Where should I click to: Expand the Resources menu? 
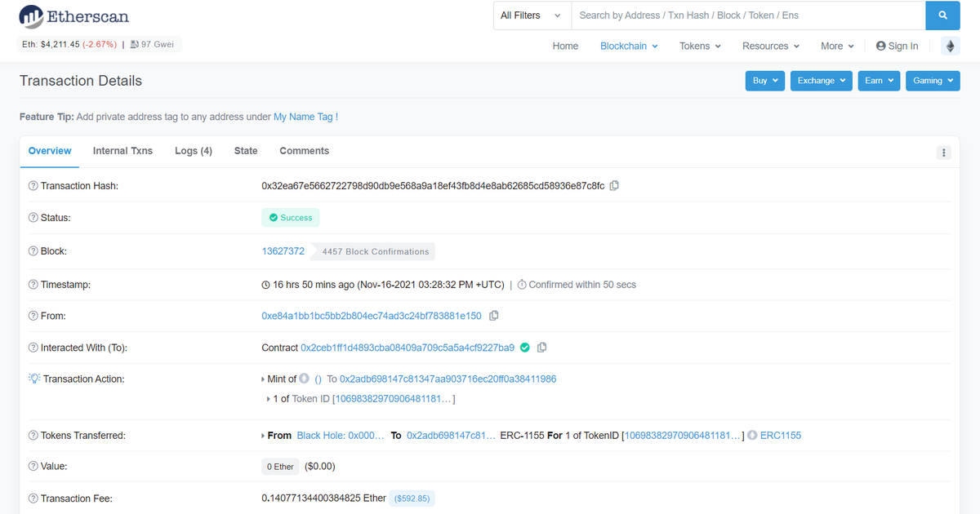pos(770,47)
